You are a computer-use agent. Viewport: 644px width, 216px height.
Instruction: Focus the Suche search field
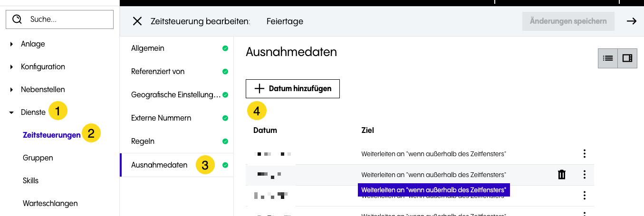[x=67, y=19]
